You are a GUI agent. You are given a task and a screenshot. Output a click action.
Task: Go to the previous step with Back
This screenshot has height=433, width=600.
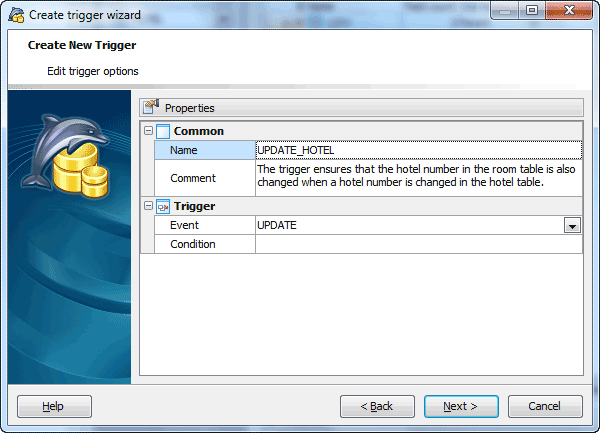pyautogui.click(x=377, y=406)
